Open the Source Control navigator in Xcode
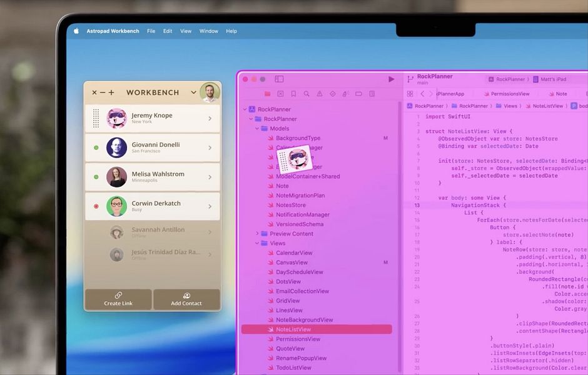588x375 pixels. pyautogui.click(x=280, y=94)
